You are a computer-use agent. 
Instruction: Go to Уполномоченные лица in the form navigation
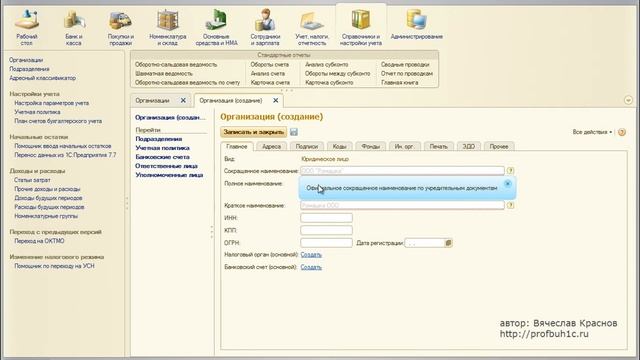pyautogui.click(x=169, y=175)
